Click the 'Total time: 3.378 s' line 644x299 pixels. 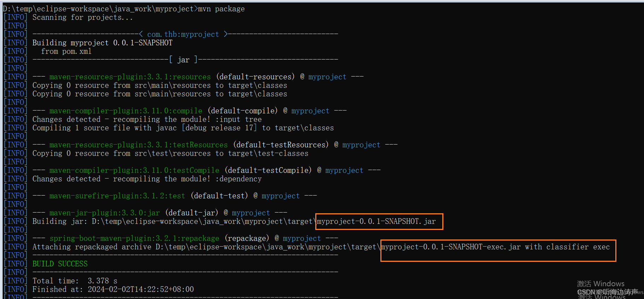tap(75, 281)
